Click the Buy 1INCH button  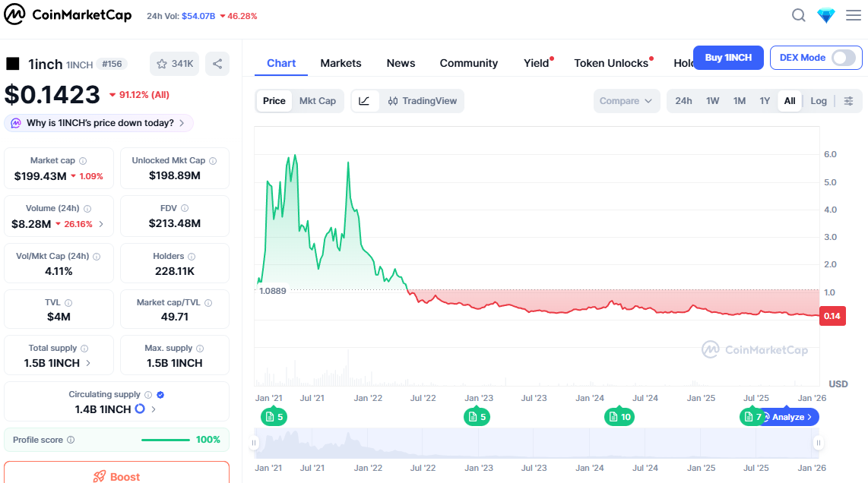coord(727,58)
